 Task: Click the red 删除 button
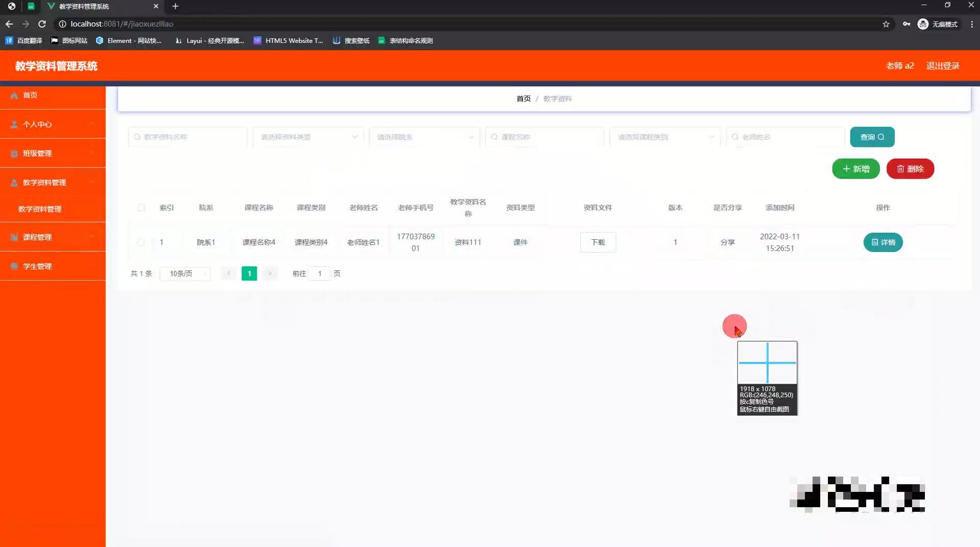click(x=910, y=169)
